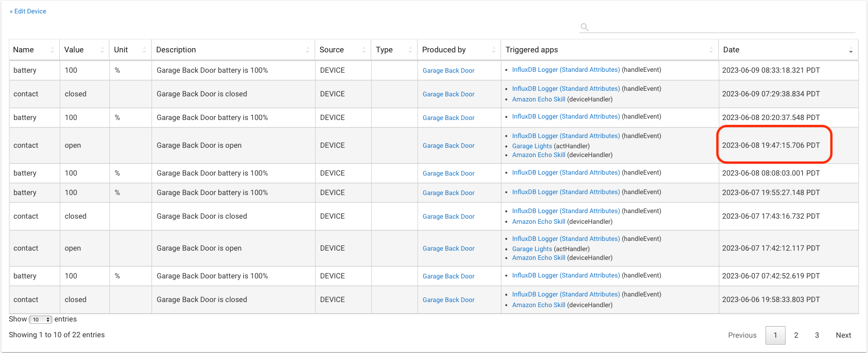The width and height of the screenshot is (868, 353).
Task: Sort by Value column sort icon
Action: tap(102, 50)
